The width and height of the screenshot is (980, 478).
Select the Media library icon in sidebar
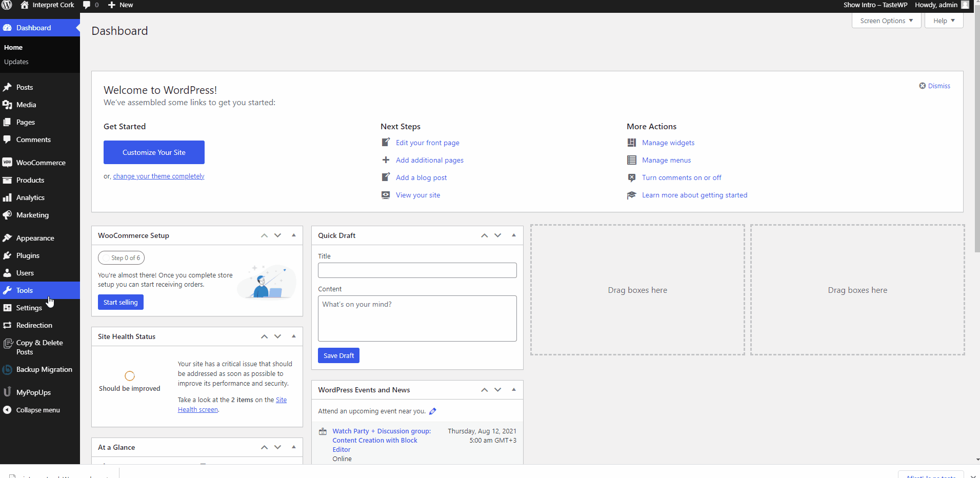point(7,105)
